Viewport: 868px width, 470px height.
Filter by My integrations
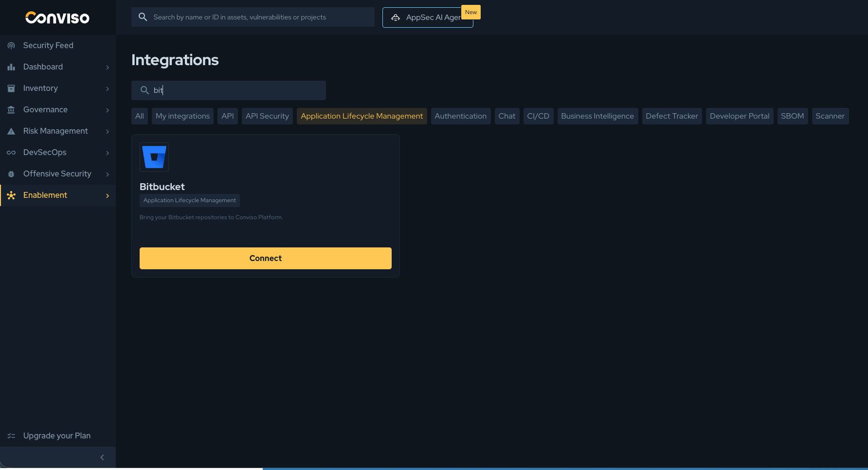(182, 116)
